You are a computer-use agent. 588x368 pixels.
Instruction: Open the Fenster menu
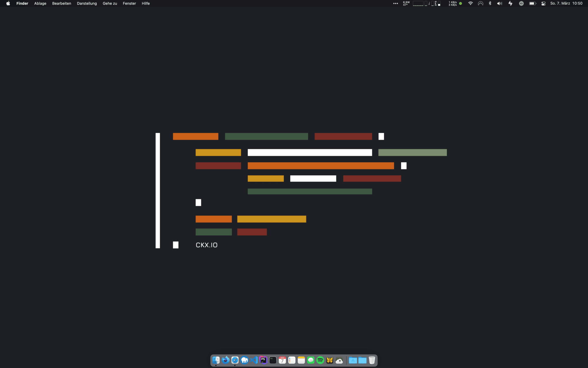129,3
